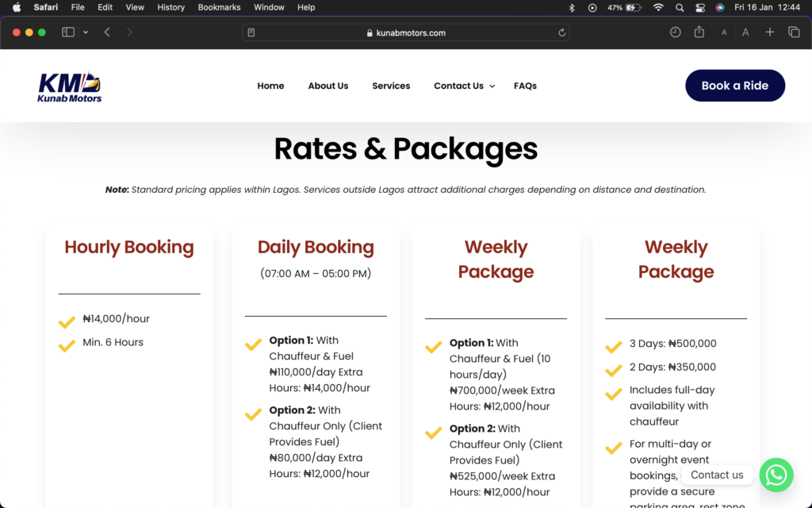Open the Bookmarks menu
This screenshot has height=508, width=812.
click(219, 7)
